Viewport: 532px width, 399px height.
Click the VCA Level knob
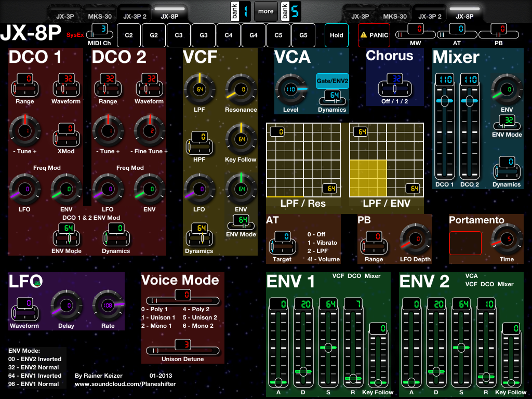(x=291, y=89)
